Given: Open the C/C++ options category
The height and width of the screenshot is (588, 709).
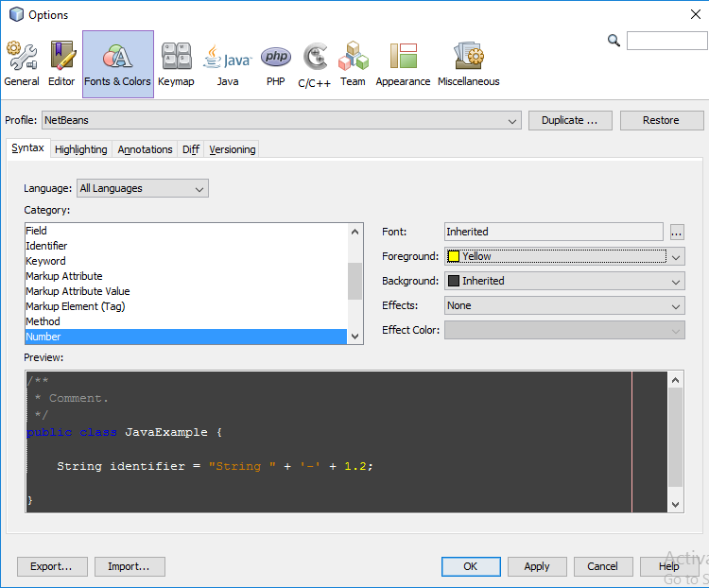Looking at the screenshot, I should click(x=314, y=63).
